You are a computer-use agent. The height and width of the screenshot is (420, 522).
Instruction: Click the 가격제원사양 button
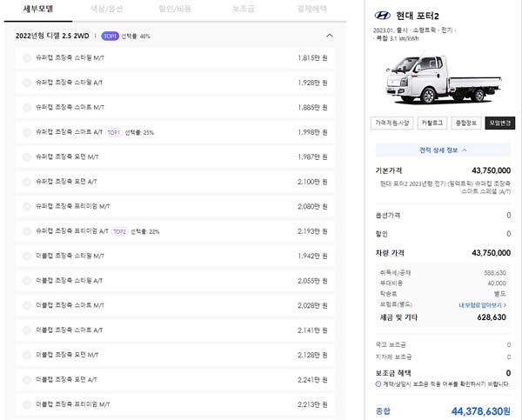[392, 123]
